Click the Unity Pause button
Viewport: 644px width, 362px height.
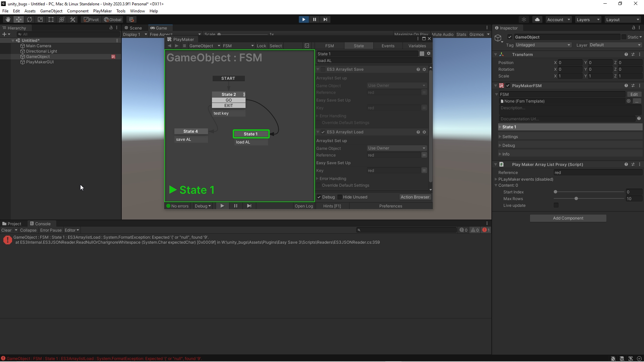coord(314,19)
